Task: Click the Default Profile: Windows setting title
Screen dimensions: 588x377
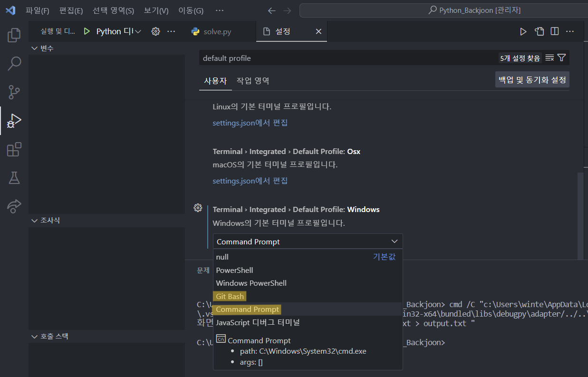Action: (x=296, y=209)
